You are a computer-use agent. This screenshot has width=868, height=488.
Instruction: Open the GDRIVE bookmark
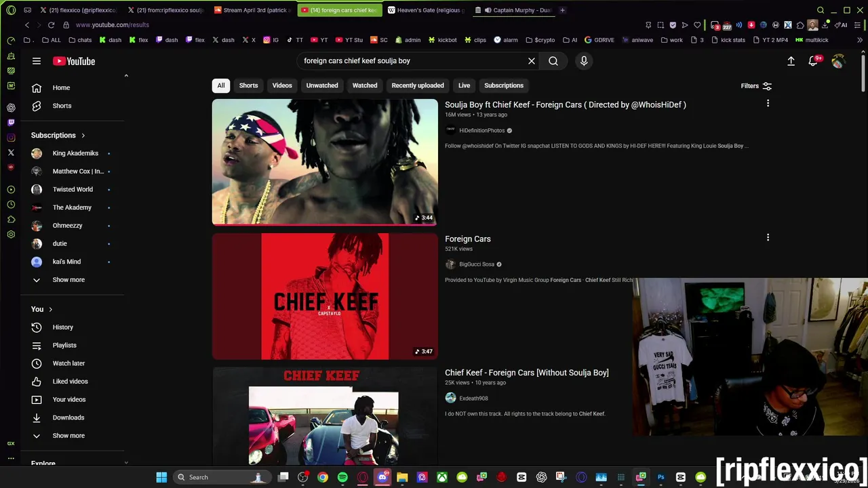[x=599, y=40]
